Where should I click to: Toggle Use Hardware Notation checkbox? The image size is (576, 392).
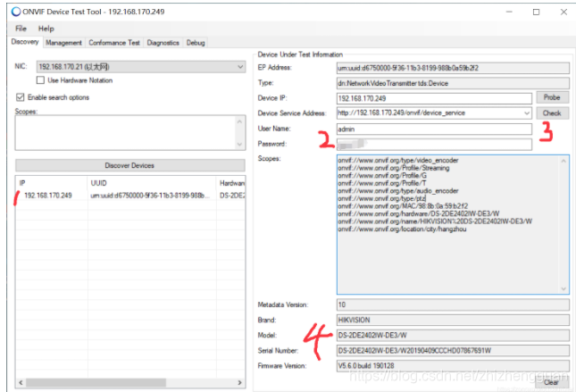40,80
